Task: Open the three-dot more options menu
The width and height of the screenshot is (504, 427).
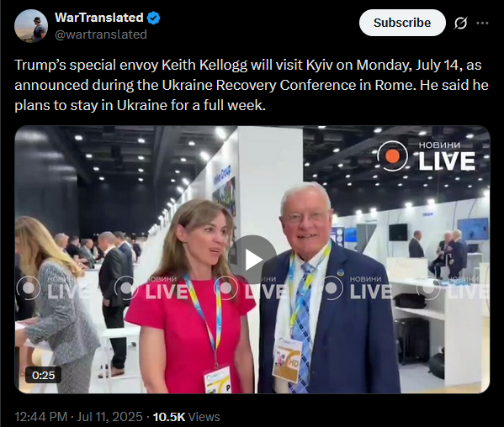Action: coord(482,24)
